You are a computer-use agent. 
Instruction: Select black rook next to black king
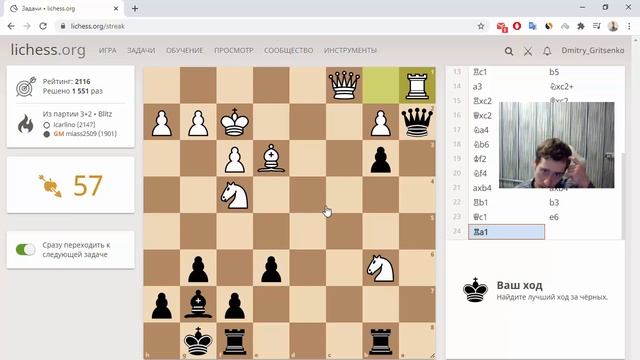(x=235, y=341)
